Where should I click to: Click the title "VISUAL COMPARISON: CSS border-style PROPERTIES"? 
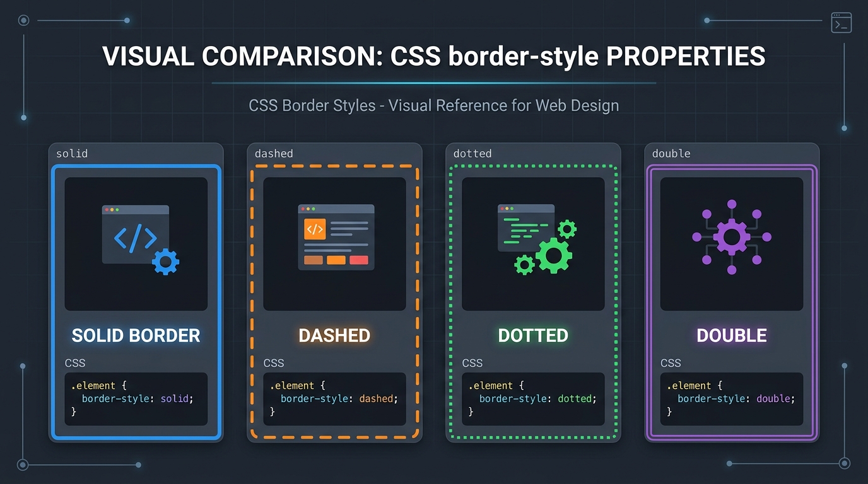[434, 57]
